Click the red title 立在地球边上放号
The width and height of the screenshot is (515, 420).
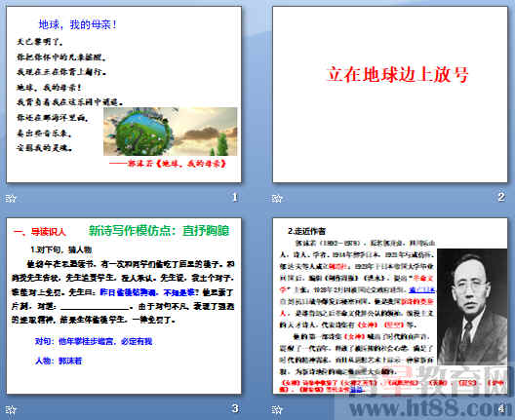pyautogui.click(x=397, y=74)
